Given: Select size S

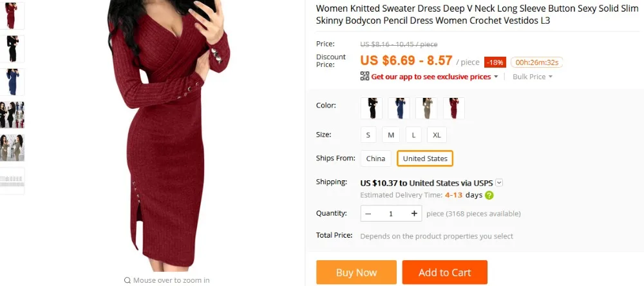Looking at the screenshot, I should click(x=368, y=135).
